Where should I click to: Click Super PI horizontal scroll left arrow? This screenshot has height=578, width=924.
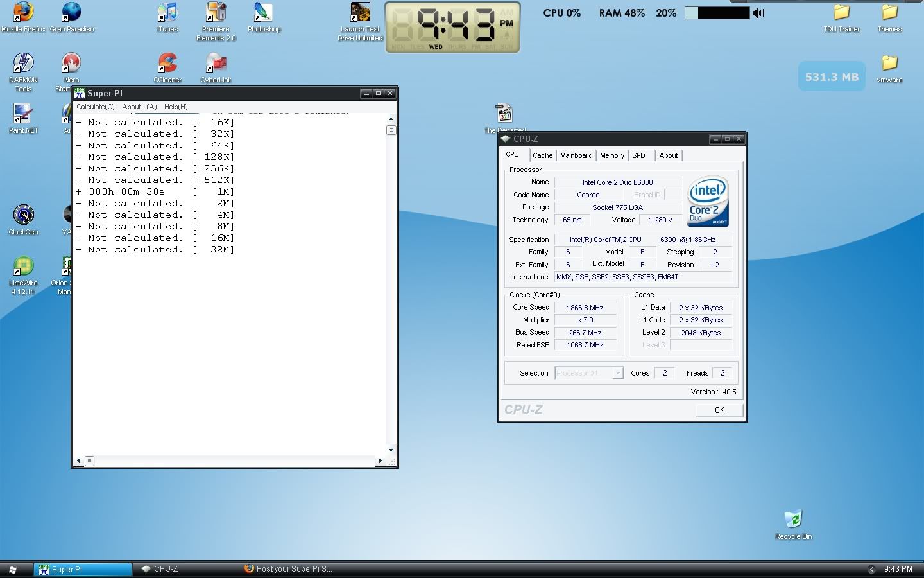[x=79, y=460]
